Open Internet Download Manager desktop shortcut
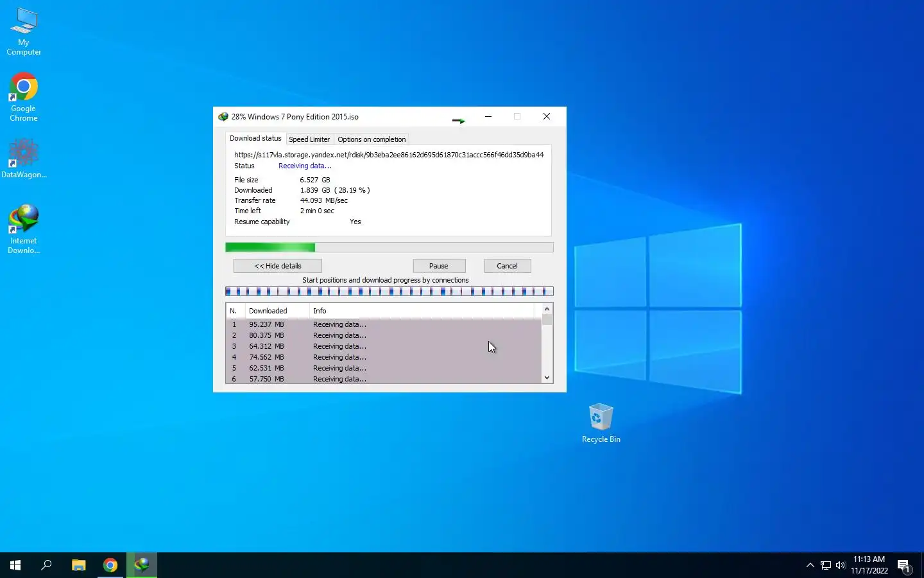This screenshot has height=578, width=924. point(24,229)
